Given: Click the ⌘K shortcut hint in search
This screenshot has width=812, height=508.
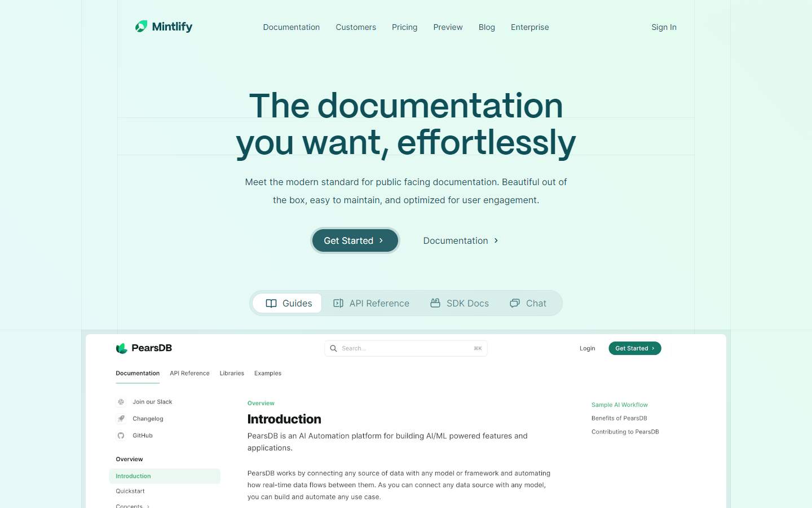Looking at the screenshot, I should coord(478,348).
